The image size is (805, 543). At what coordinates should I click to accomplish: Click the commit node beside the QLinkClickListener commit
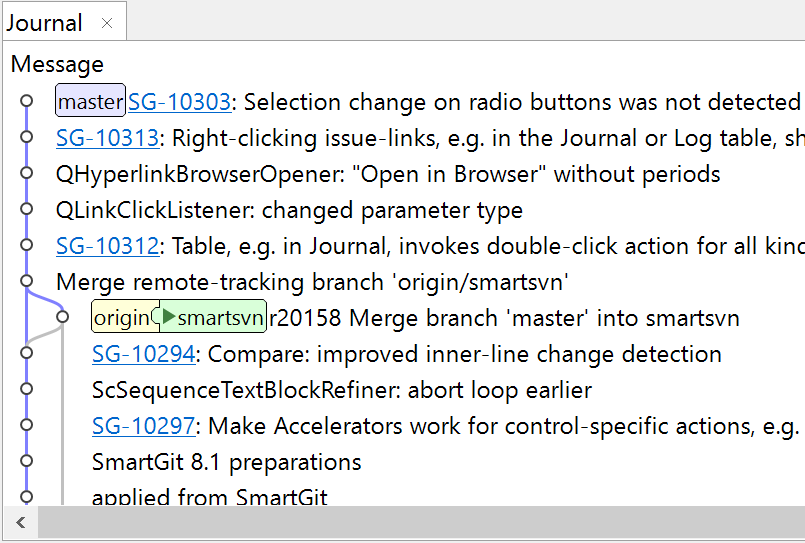click(27, 209)
